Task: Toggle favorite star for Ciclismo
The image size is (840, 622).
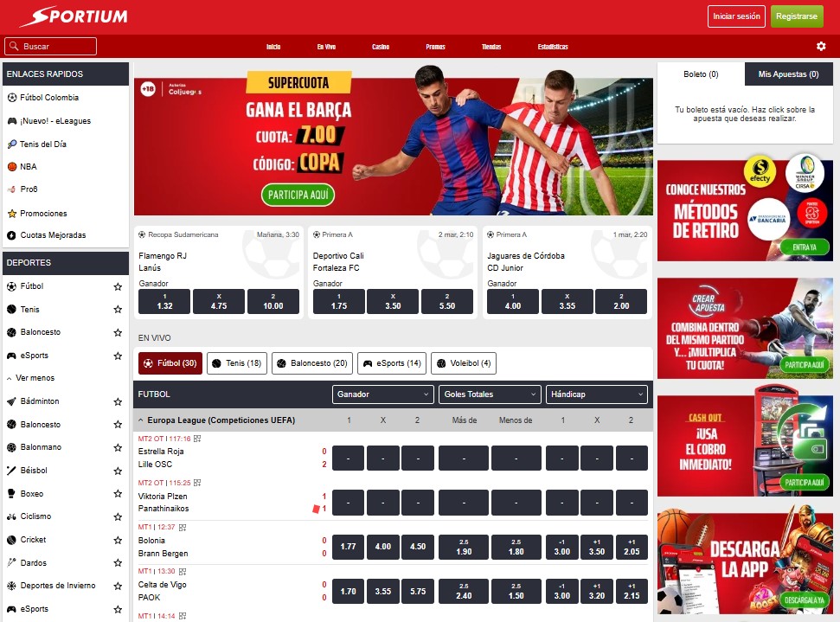Action: pyautogui.click(x=118, y=517)
